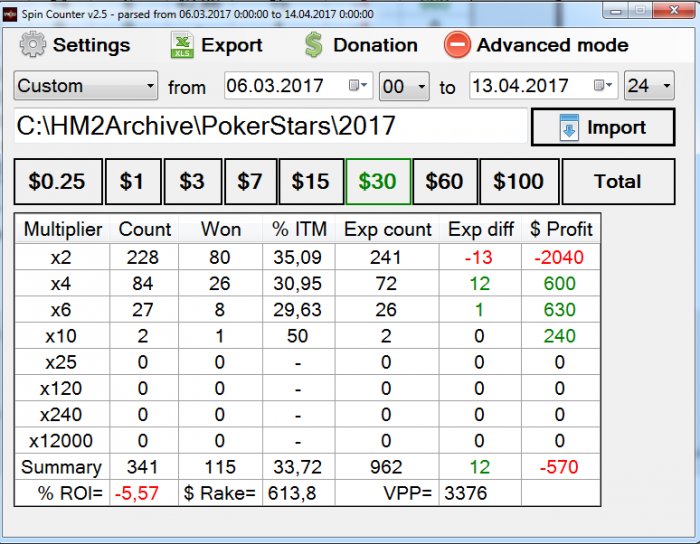Click the x10 profit value 240
Viewport: 700px width, 544px height.
point(559,336)
